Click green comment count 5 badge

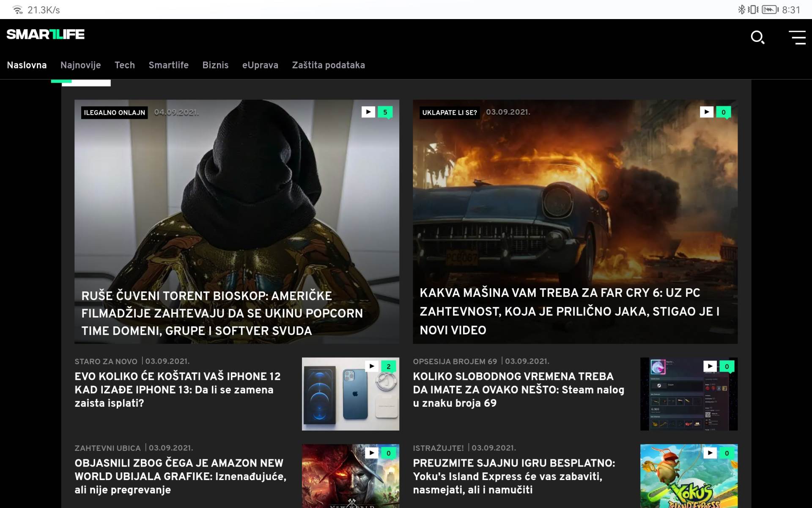[385, 112]
